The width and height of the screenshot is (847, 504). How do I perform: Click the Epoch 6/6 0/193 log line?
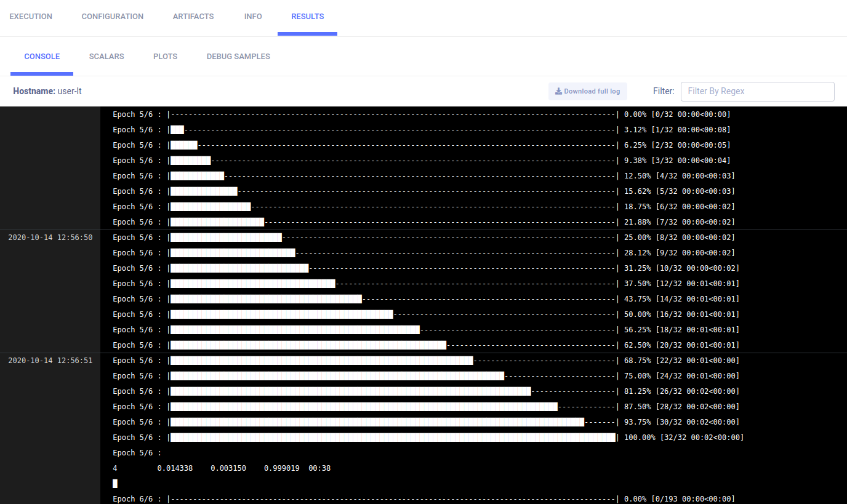[x=423, y=498]
